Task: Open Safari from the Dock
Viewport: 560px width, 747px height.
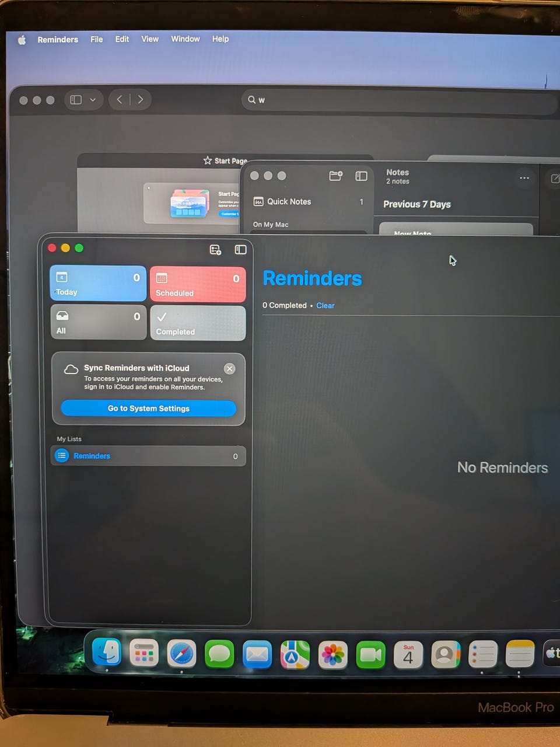Action: pyautogui.click(x=182, y=654)
